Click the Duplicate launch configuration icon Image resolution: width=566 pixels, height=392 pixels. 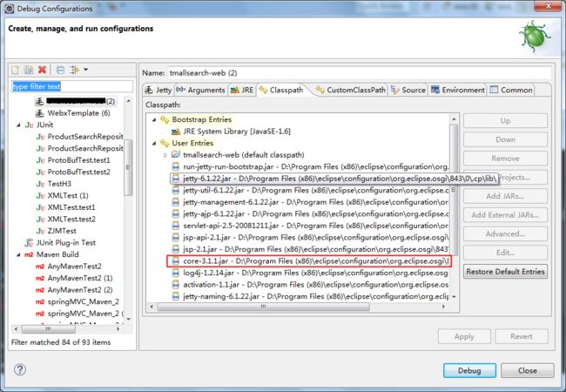(29, 70)
